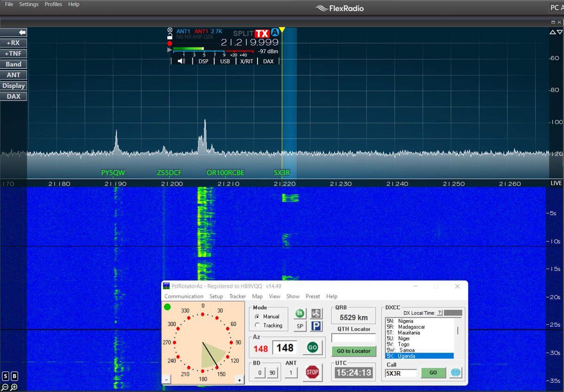Toggle the slice frequency lock padlock
Viewport: 564px width, 392px height.
tap(170, 36)
